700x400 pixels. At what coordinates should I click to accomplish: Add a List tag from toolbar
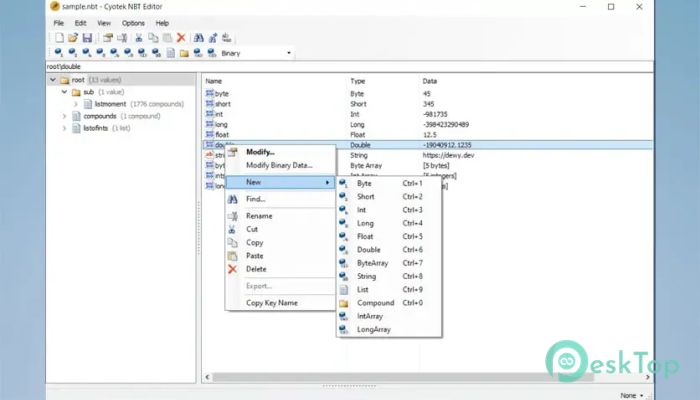tap(171, 53)
